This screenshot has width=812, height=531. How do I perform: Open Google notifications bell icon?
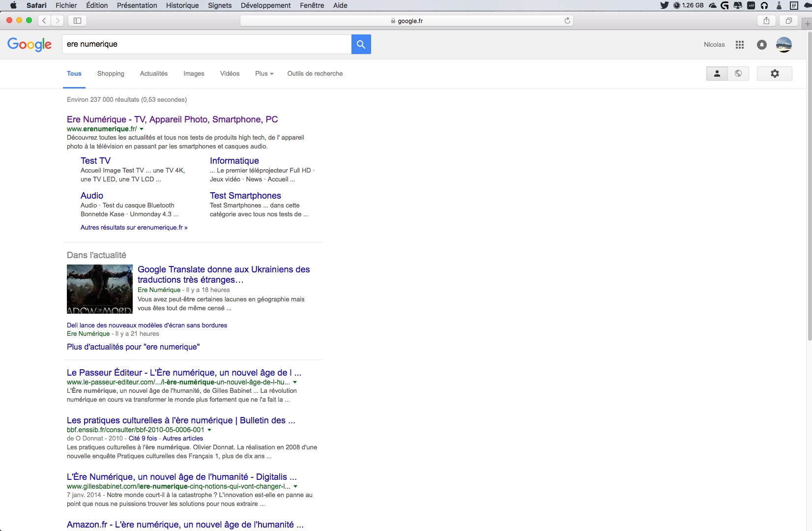pos(762,45)
